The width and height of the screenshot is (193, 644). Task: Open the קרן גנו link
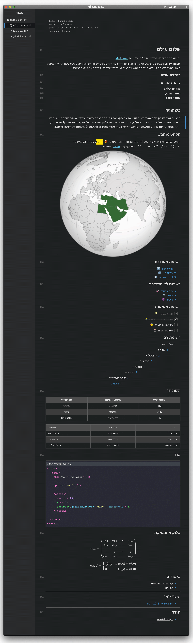click(169, 588)
